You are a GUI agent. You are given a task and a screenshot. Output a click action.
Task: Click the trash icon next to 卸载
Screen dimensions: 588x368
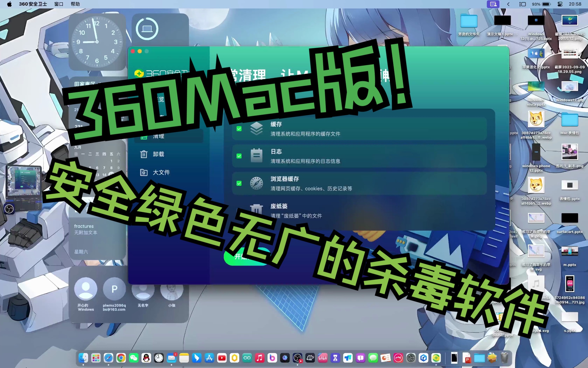click(144, 154)
